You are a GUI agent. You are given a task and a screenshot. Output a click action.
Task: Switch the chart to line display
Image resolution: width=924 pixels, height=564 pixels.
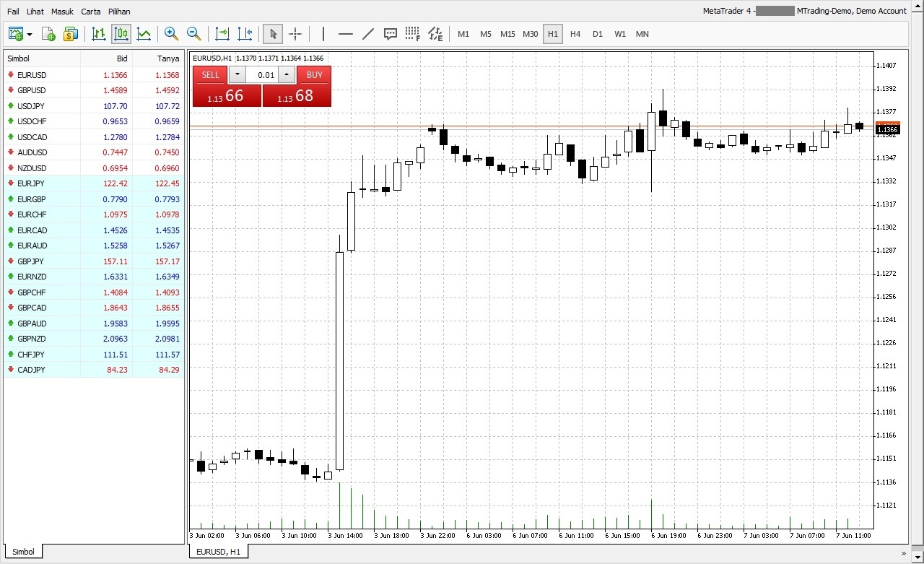click(143, 34)
